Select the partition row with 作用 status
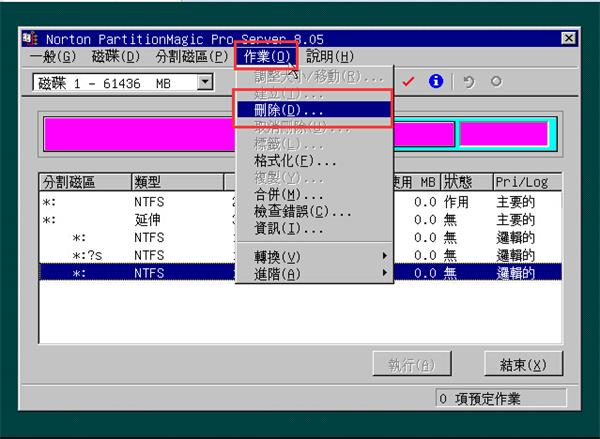 click(300, 202)
